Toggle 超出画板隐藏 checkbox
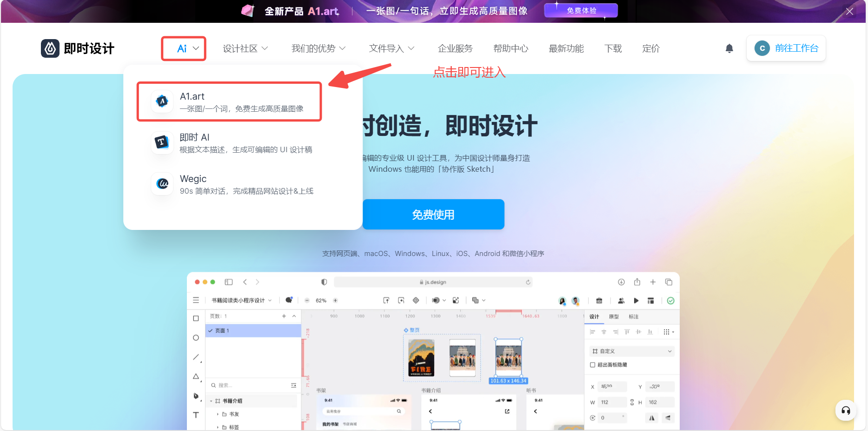The height and width of the screenshot is (431, 868). [593, 365]
